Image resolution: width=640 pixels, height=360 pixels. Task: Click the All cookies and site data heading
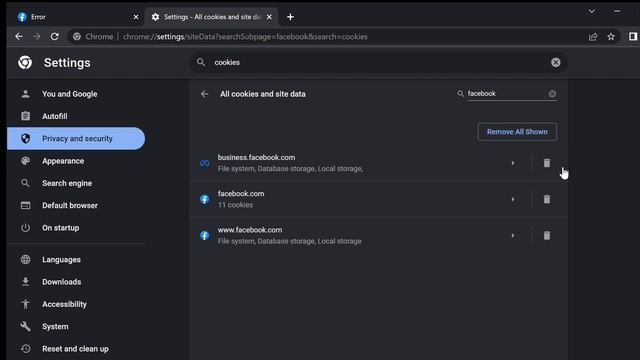(263, 94)
